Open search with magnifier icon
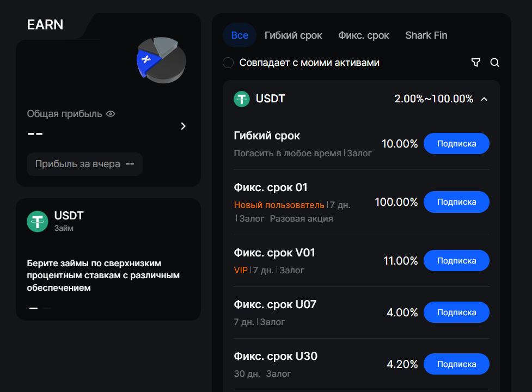Viewport: 532px width, 392px height. coord(494,63)
